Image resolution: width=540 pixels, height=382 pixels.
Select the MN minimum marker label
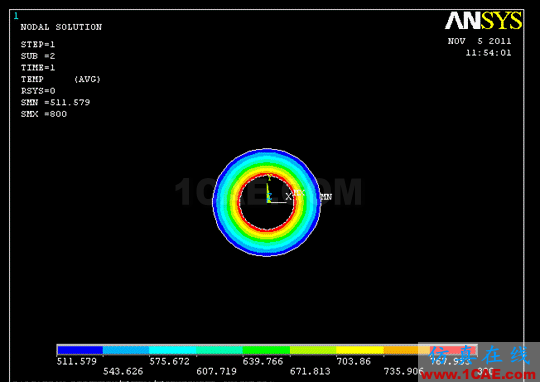tap(326, 197)
